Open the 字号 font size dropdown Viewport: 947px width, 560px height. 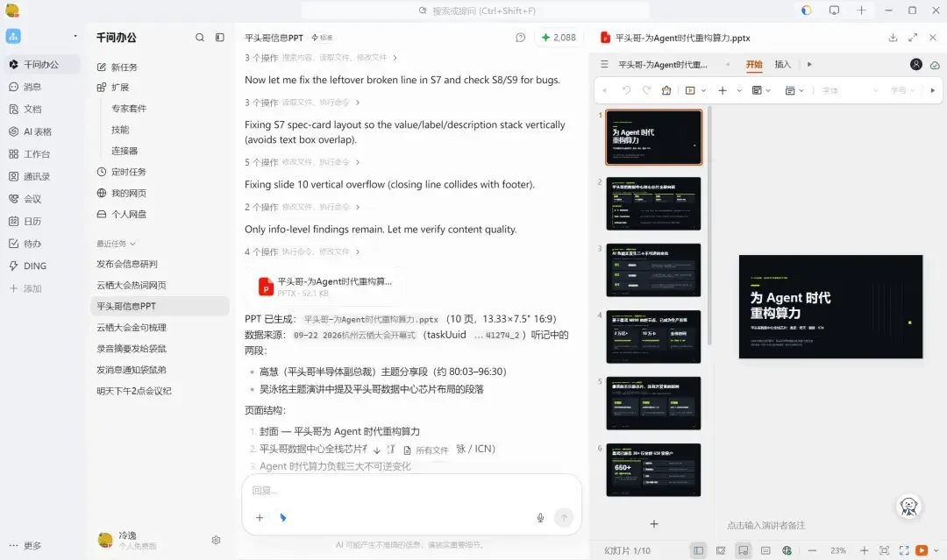click(903, 90)
